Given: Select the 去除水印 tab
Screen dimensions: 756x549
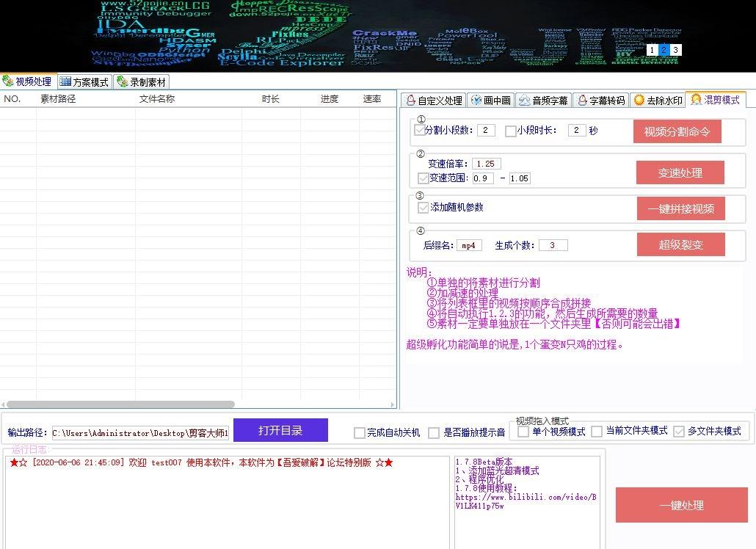Looking at the screenshot, I should (x=658, y=101).
